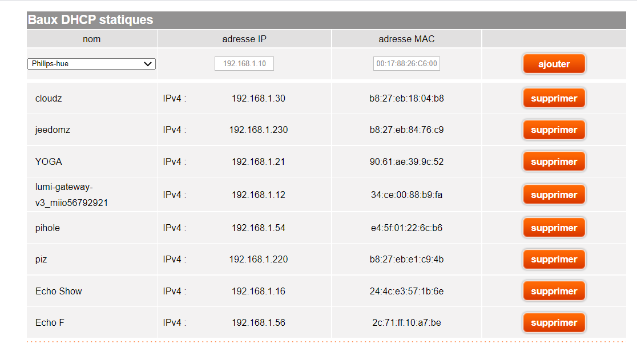
Task: Remove the Echo F static lease
Action: (x=554, y=323)
